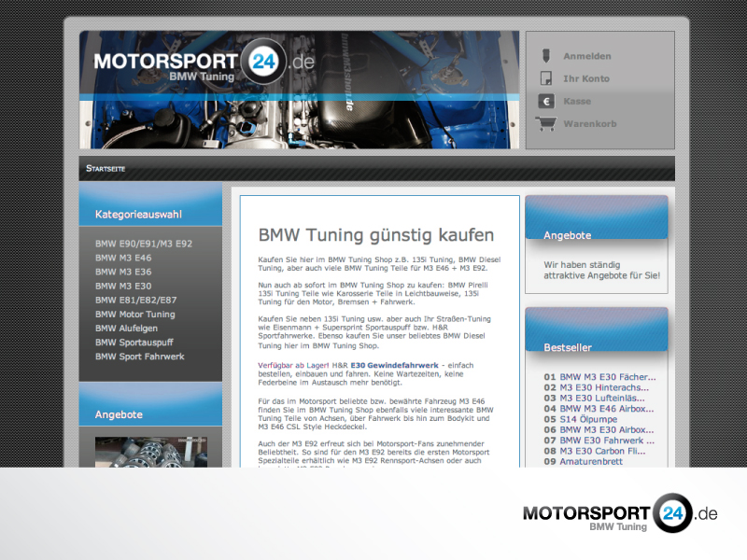This screenshot has height=560, width=747.
Task: Click text 'Wir haben ständig attraktive Angebote'
Action: (601, 270)
